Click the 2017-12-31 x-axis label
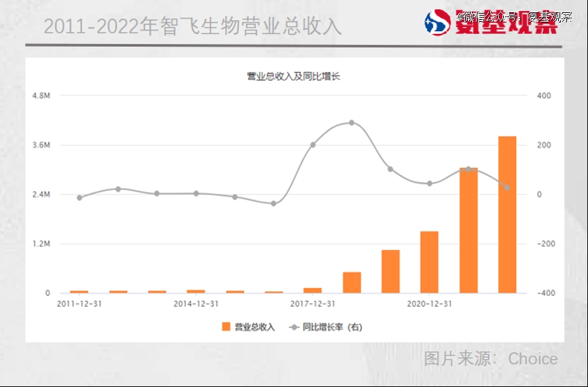Viewport: 588px width, 387px height. coord(312,303)
